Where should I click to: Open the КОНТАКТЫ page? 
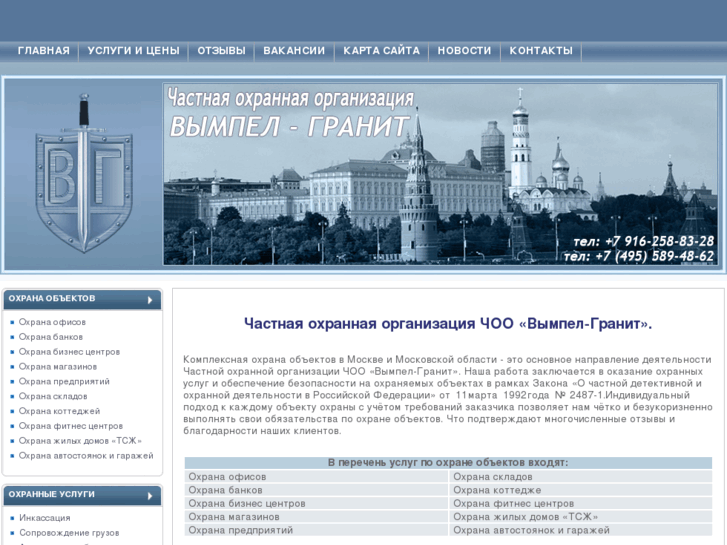tap(541, 51)
